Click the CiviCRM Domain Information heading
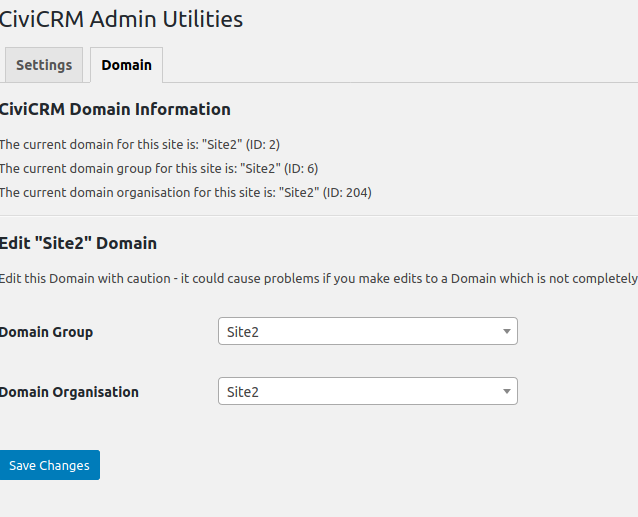 [115, 109]
